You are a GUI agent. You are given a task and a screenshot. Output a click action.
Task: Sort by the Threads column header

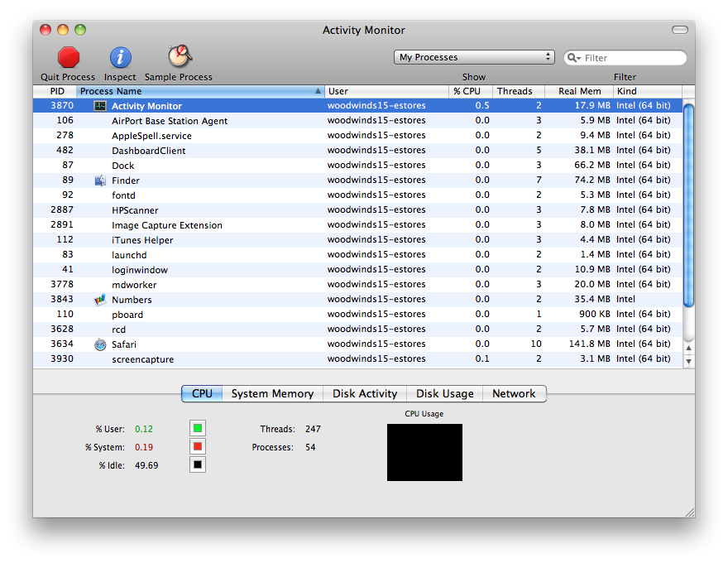pos(516,91)
